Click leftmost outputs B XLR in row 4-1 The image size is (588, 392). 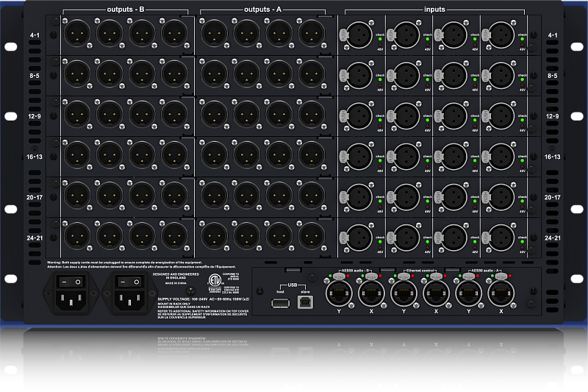[x=77, y=33]
